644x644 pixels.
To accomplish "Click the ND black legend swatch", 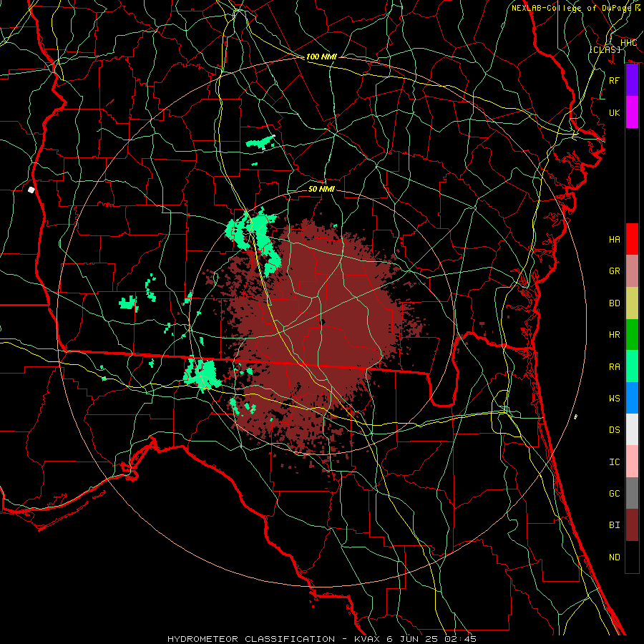I will (x=632, y=557).
